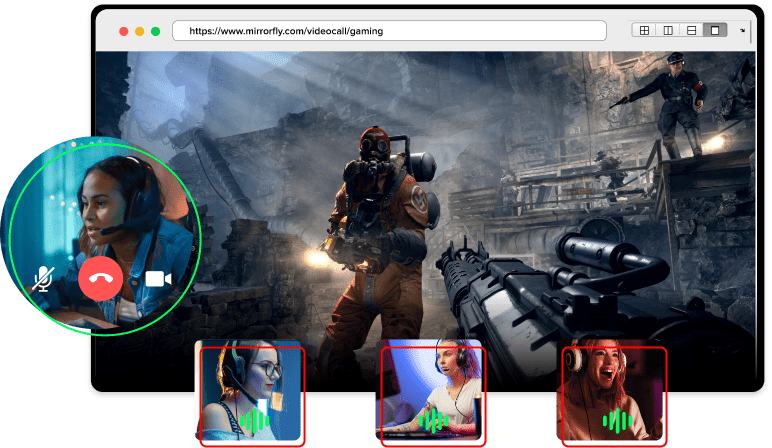772x448 pixels.
Task: Click the green maximize window dot
Action: [x=155, y=32]
